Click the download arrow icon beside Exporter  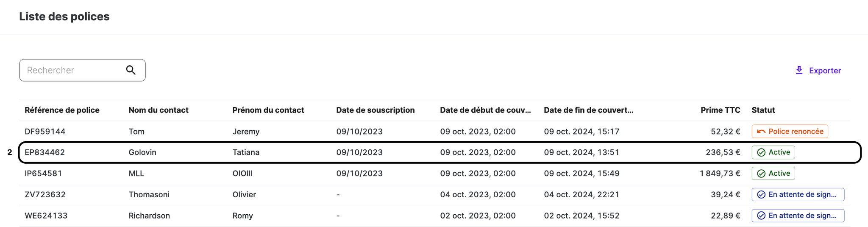[799, 70]
